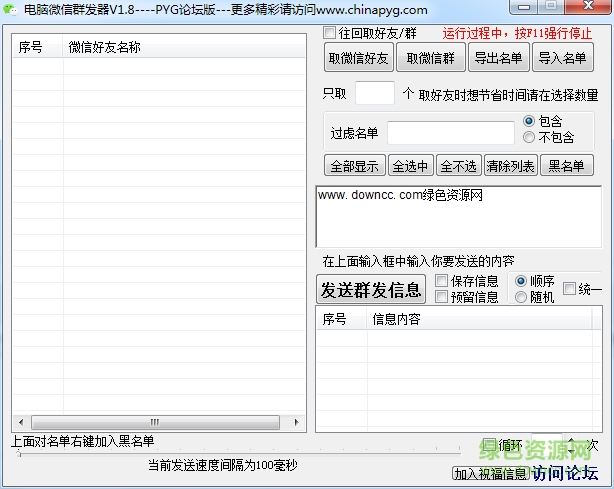Click the friend list horizontal scrollbar
The height and width of the screenshot is (489, 614).
click(155, 422)
